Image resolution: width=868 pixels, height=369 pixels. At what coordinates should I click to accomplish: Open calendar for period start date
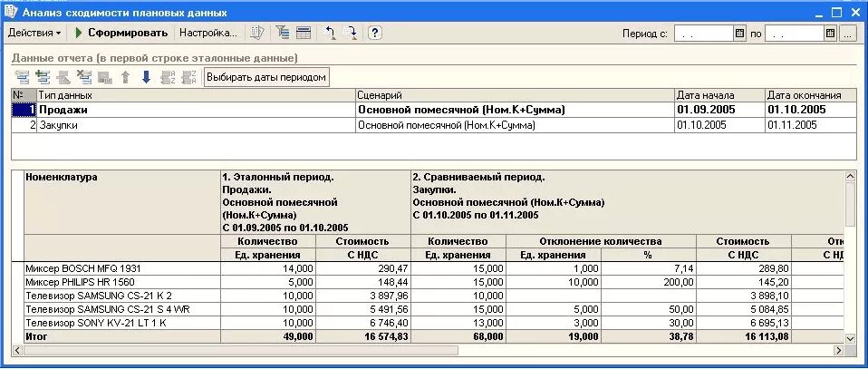click(x=740, y=34)
